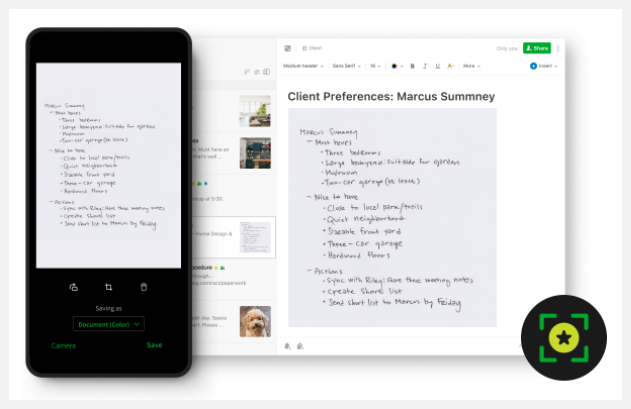Tap the crop icon on the phone

[109, 287]
